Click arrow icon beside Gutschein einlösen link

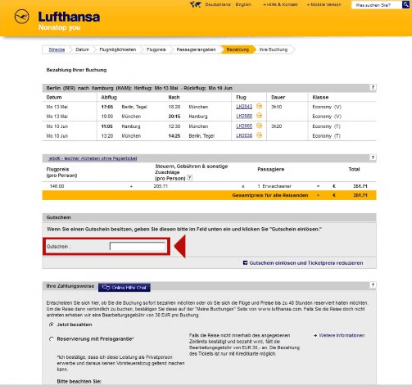tap(245, 263)
